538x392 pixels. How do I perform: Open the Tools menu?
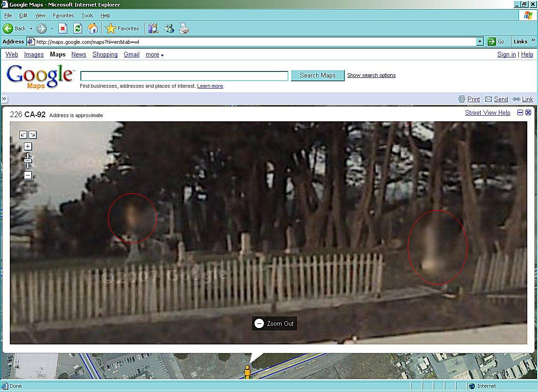tap(87, 15)
